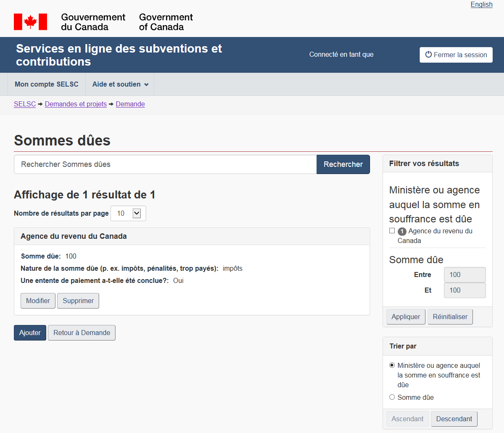Image resolution: width=504 pixels, height=433 pixels.
Task: Expand the Aide et soutien menu
Action: 120,84
